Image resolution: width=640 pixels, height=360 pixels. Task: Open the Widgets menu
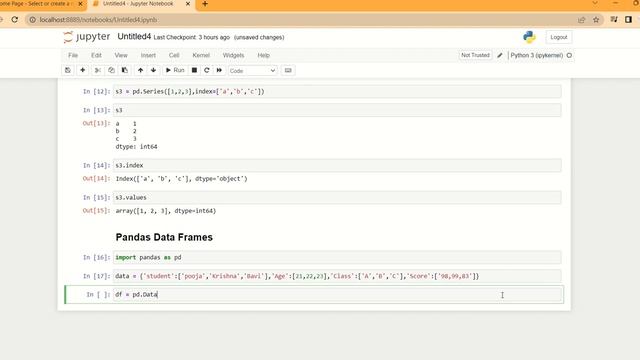coord(233,55)
